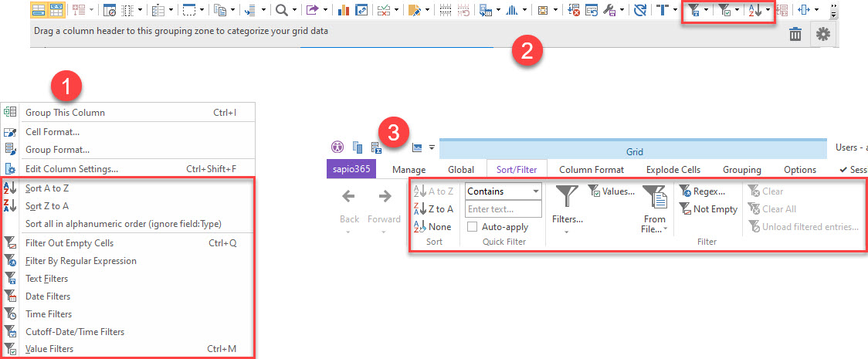868x359 pixels.
Task: Click the Filters funnel icon in ribbon
Action: click(x=568, y=198)
